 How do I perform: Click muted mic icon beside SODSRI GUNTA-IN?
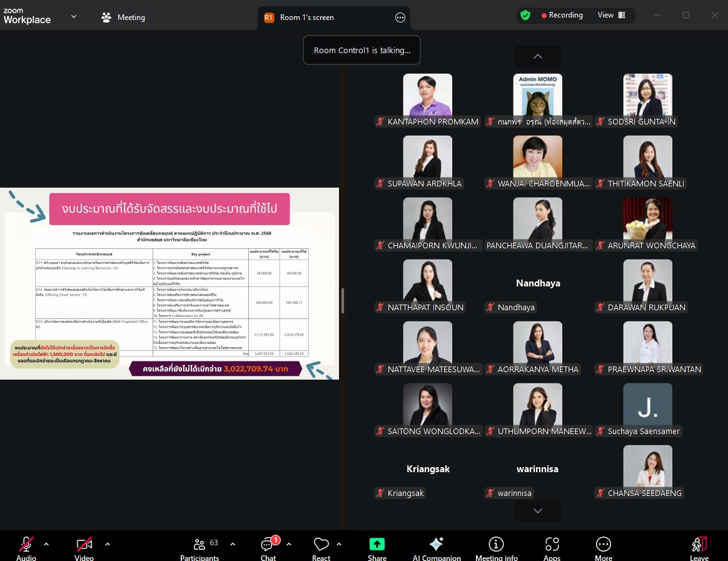pos(600,122)
